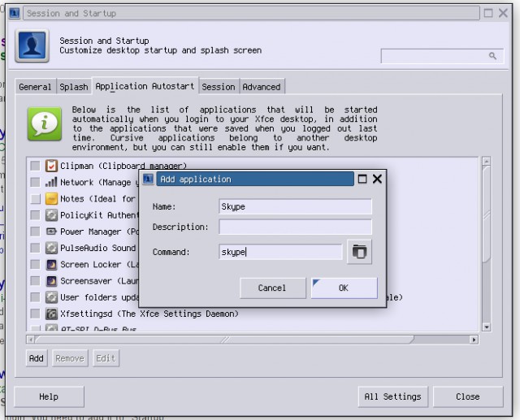Click the Command field with skype
Screen dimensions: 520x420
tap(280, 252)
